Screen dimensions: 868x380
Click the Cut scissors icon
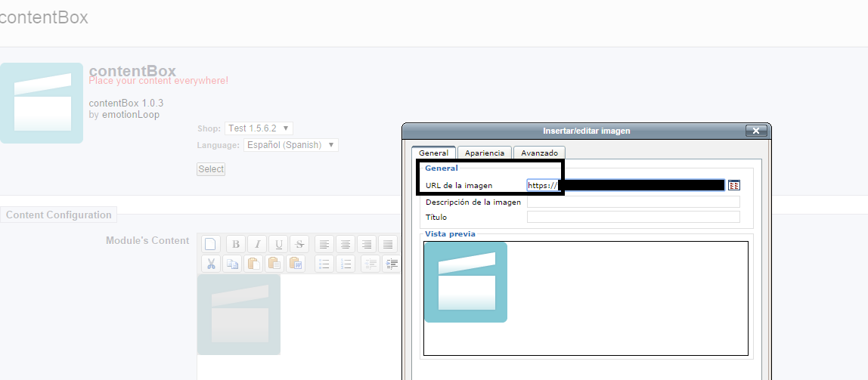(211, 264)
